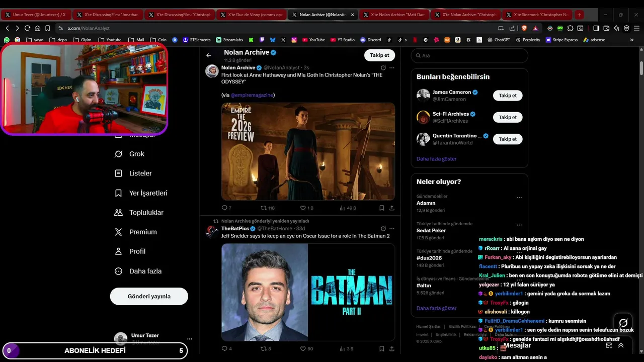Viewport: 644px width, 362px height.
Task: Open the three-dot menu on TheBatPics post
Action: 392,229
